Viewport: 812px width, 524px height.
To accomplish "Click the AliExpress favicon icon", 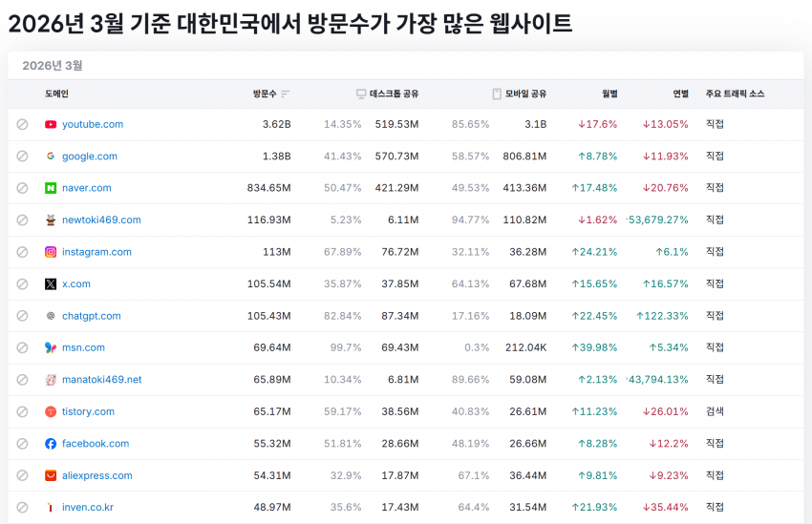I will pos(51,475).
